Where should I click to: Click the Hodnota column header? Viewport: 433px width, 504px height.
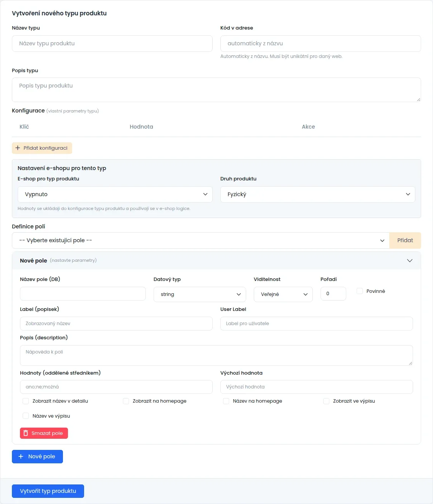(141, 127)
